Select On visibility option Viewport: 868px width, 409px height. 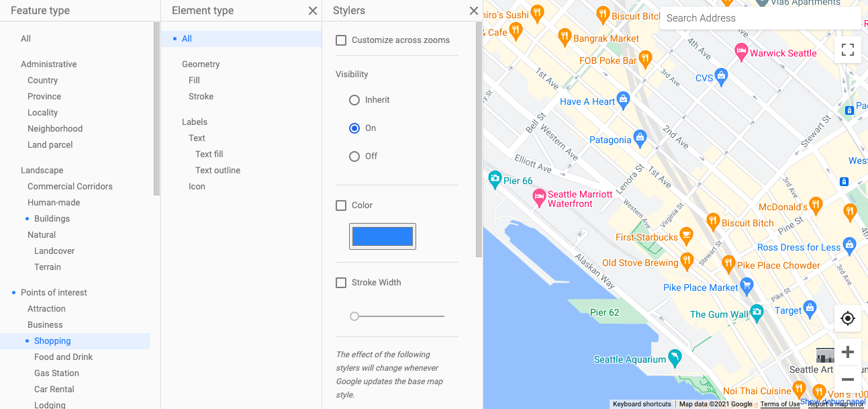[354, 128]
